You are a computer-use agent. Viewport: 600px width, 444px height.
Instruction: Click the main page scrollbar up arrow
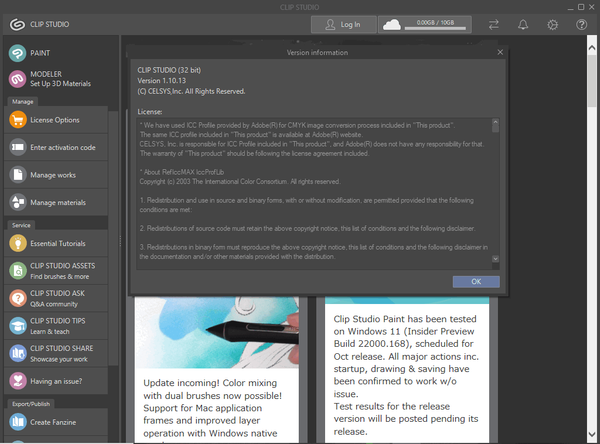pyautogui.click(x=592, y=47)
